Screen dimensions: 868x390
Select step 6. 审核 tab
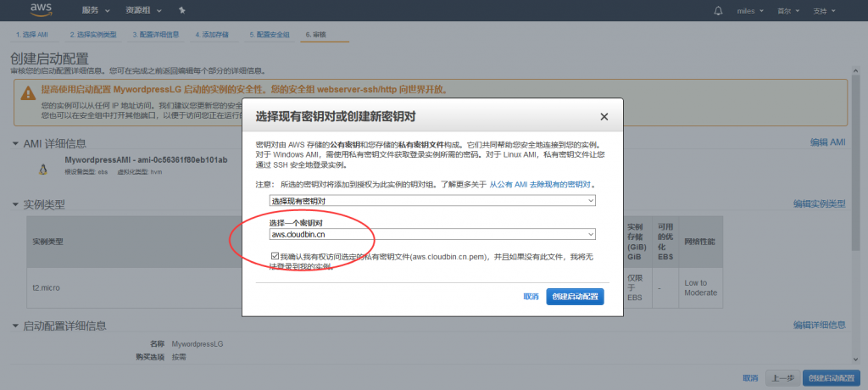316,35
